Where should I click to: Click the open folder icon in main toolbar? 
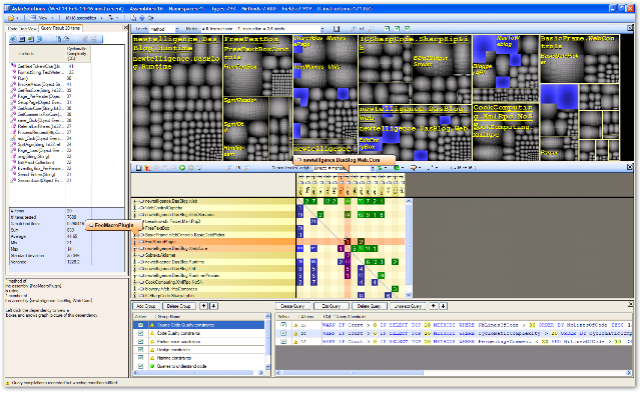[11, 18]
